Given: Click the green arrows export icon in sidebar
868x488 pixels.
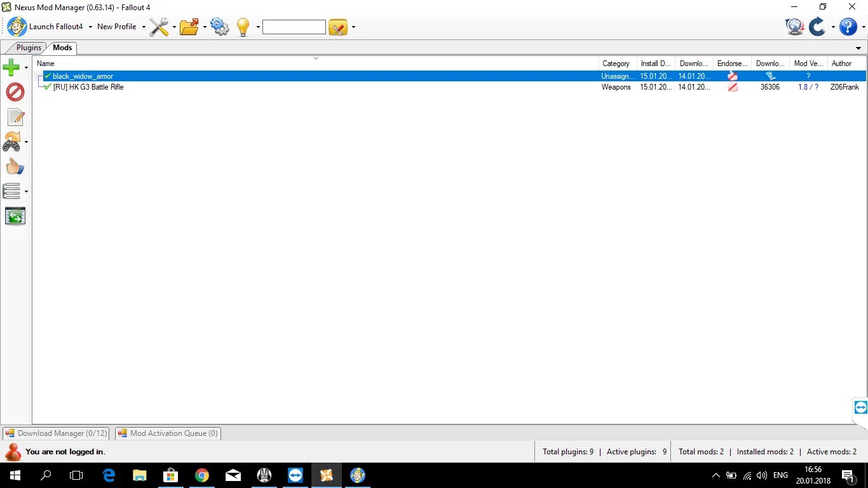Looking at the screenshot, I should (x=15, y=216).
